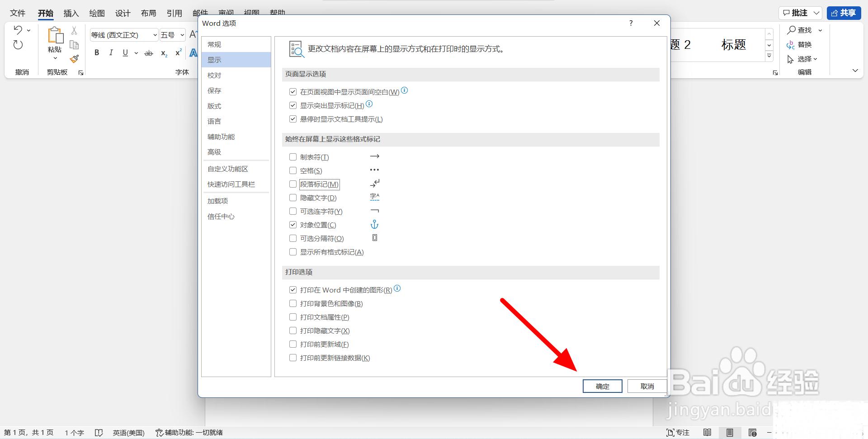Switch to the 插入 ribbon tab

70,13
